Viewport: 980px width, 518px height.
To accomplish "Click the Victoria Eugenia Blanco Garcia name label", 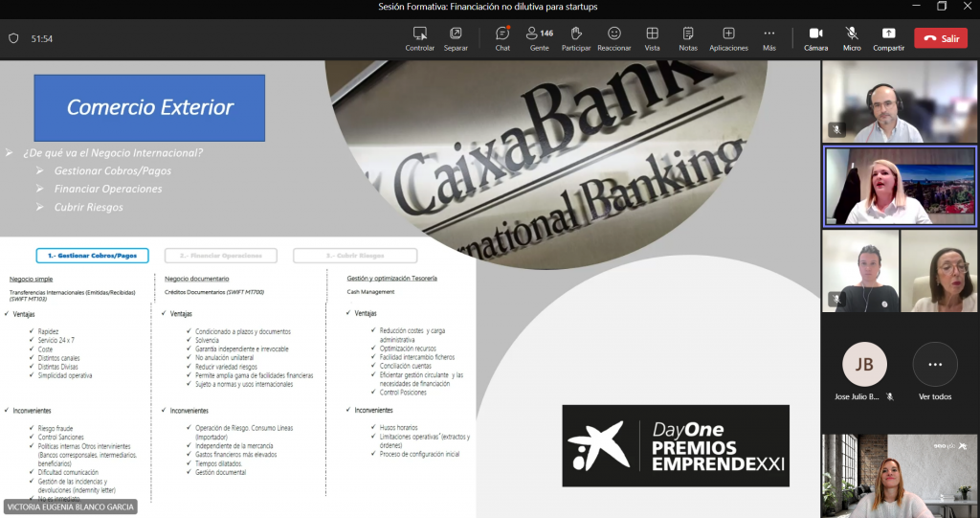I will 70,507.
